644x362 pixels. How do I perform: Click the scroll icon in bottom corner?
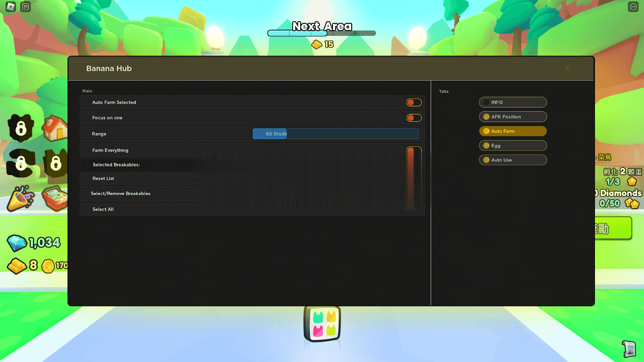pos(629,348)
